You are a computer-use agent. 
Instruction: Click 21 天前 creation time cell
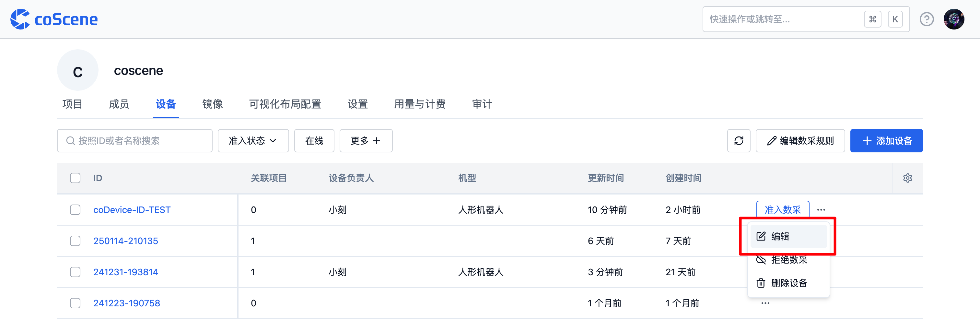[681, 273]
